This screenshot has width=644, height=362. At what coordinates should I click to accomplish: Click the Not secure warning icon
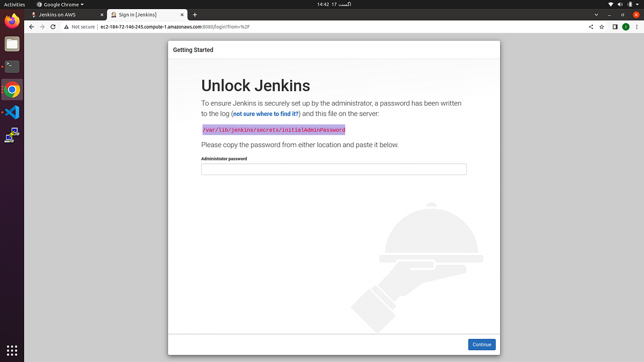pyautogui.click(x=65, y=26)
